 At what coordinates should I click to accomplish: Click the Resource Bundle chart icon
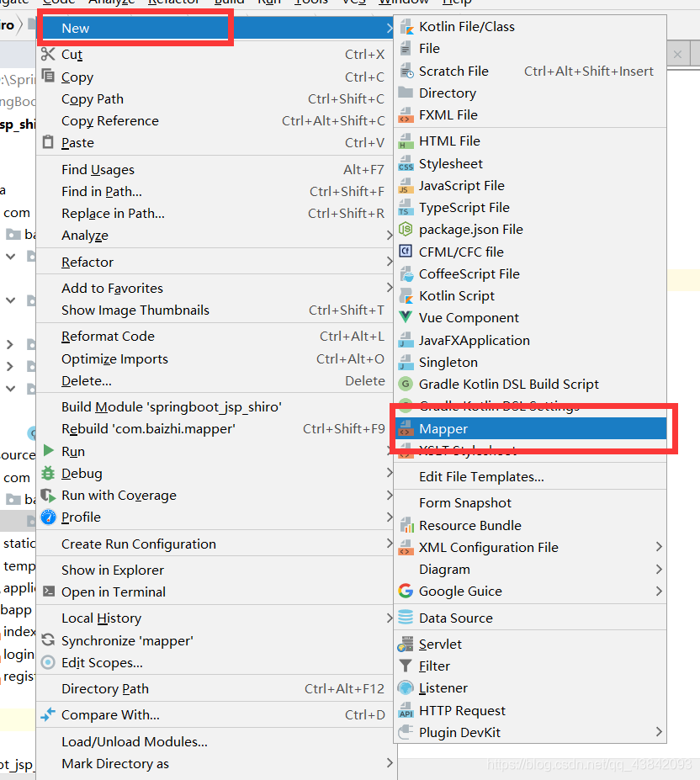click(x=406, y=525)
